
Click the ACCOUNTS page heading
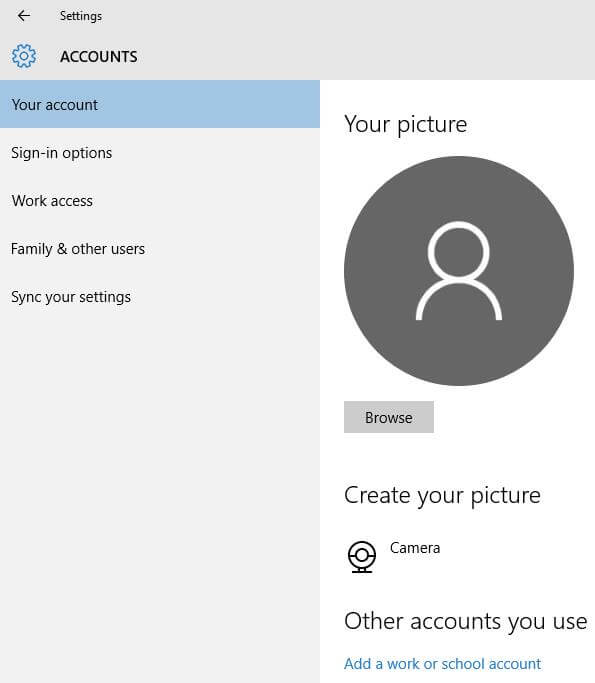click(x=99, y=57)
